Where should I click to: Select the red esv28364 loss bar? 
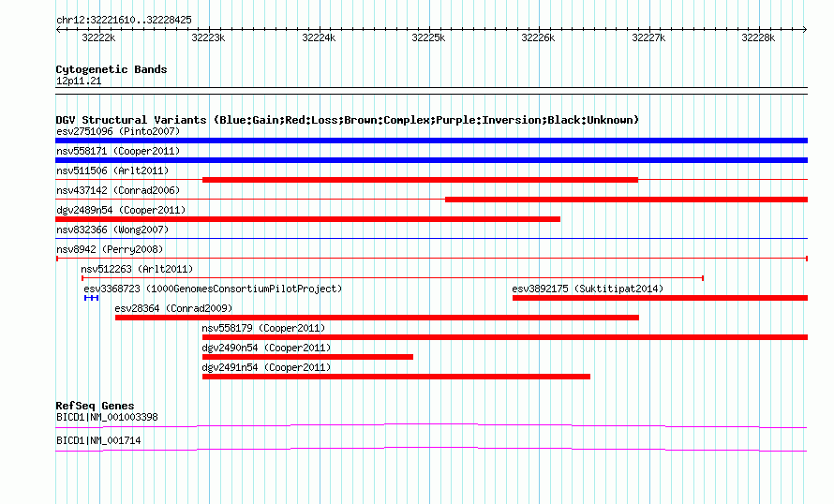click(x=377, y=318)
